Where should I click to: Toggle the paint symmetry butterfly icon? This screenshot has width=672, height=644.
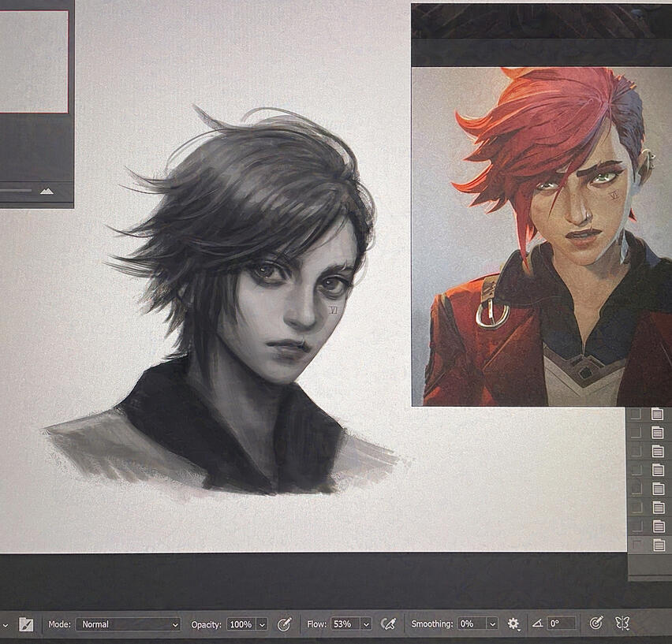(x=622, y=624)
